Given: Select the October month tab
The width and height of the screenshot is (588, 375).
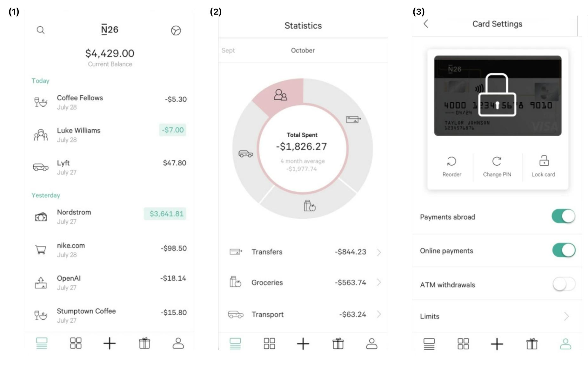Looking at the screenshot, I should [303, 51].
